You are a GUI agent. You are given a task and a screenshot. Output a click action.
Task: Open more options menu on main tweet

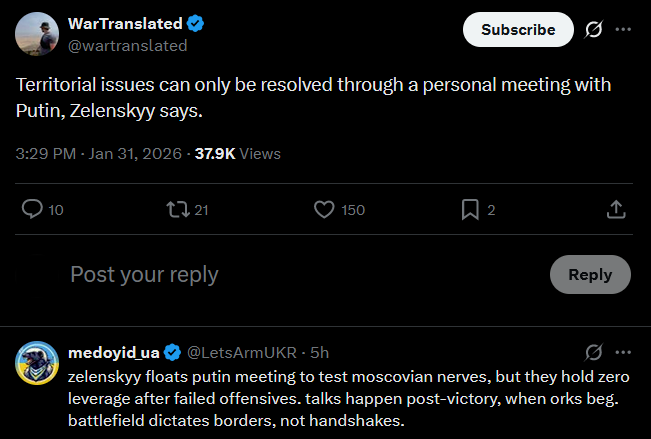(x=623, y=30)
